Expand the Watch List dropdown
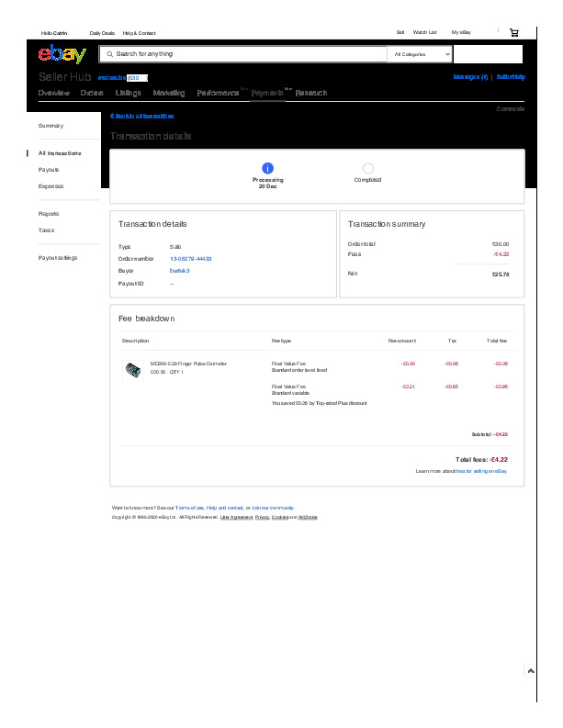 (424, 32)
